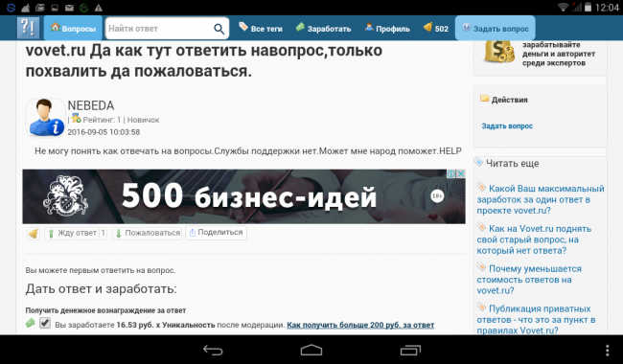Click the question title text

point(204,60)
